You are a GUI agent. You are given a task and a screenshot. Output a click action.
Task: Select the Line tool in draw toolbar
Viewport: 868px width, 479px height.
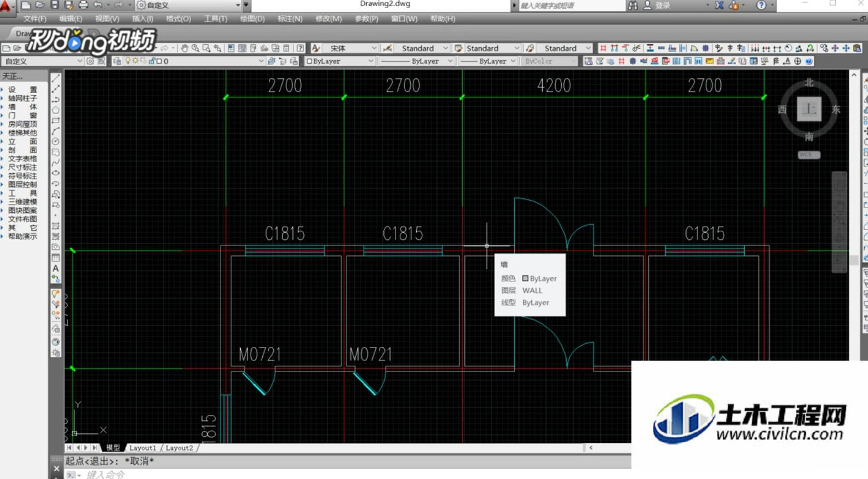[x=56, y=78]
